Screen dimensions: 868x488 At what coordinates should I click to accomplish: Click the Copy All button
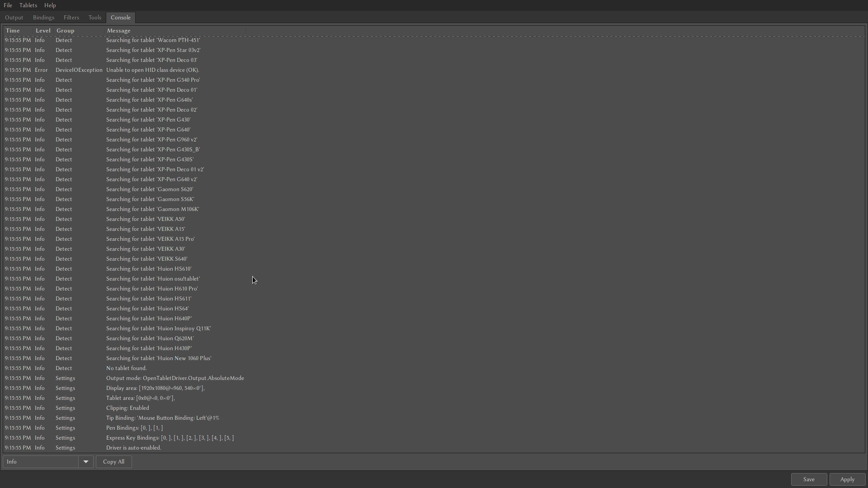pos(113,461)
